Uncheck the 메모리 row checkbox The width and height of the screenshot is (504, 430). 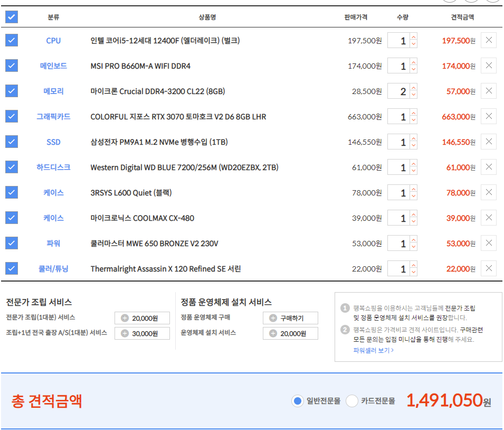click(12, 91)
